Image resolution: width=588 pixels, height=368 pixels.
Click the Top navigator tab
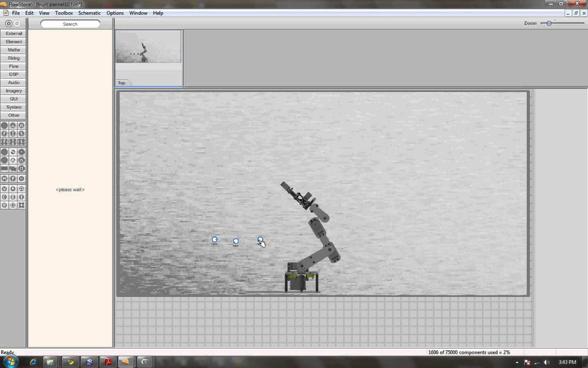click(x=122, y=83)
